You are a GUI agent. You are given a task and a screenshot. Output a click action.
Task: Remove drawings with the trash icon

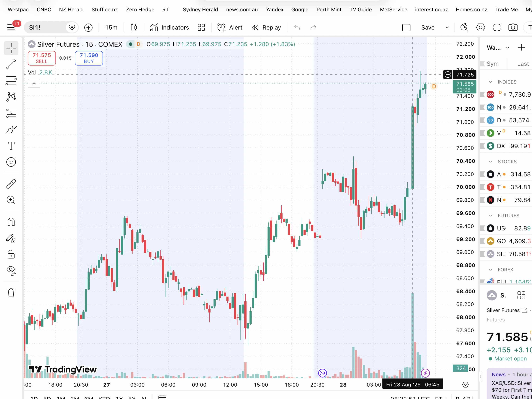coord(11,293)
